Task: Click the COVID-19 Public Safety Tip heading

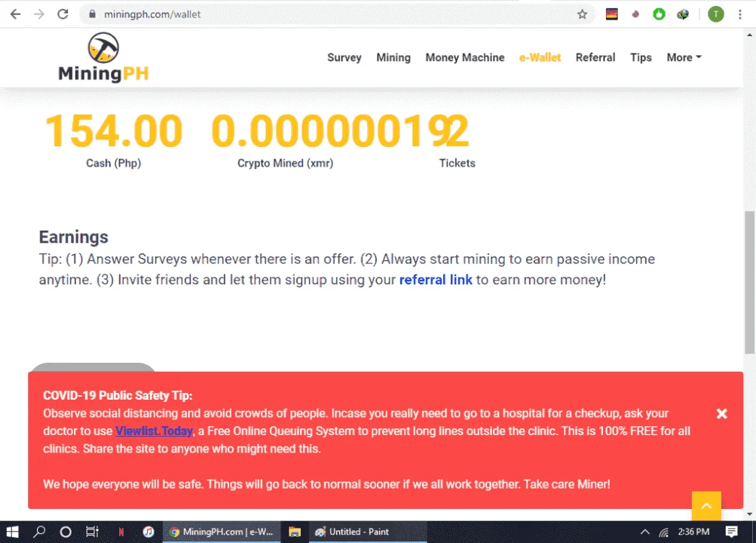Action: point(118,395)
